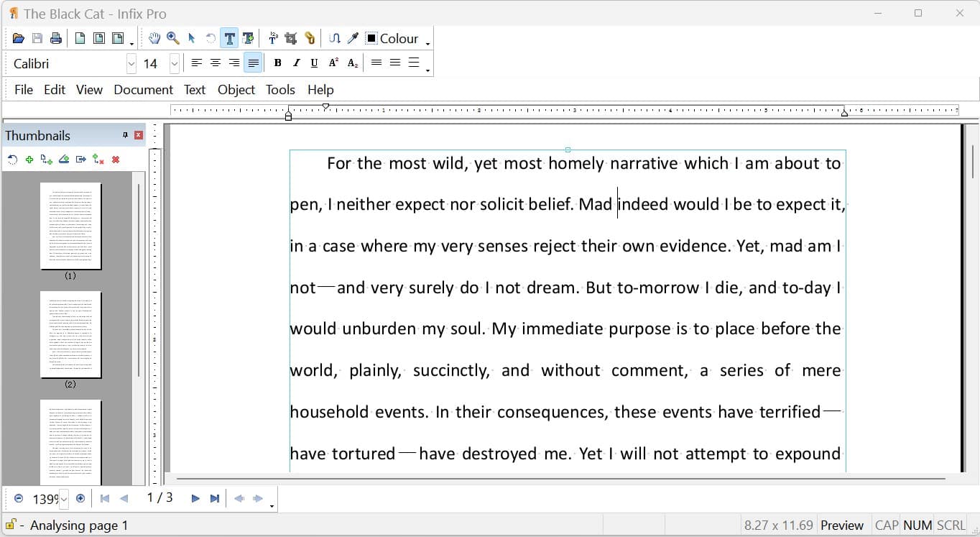Image resolution: width=980 pixels, height=537 pixels.
Task: Zoom in with plus button
Action: point(80,498)
